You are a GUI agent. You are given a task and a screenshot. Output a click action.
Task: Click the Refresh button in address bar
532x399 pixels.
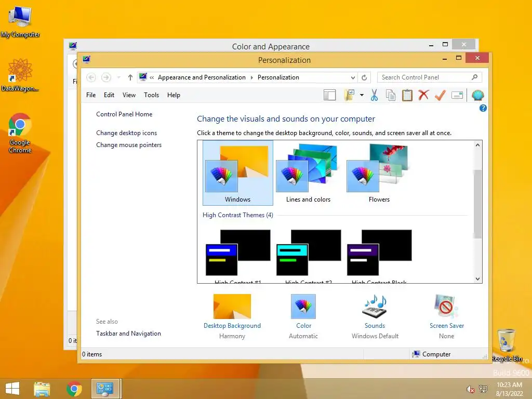[x=364, y=78]
